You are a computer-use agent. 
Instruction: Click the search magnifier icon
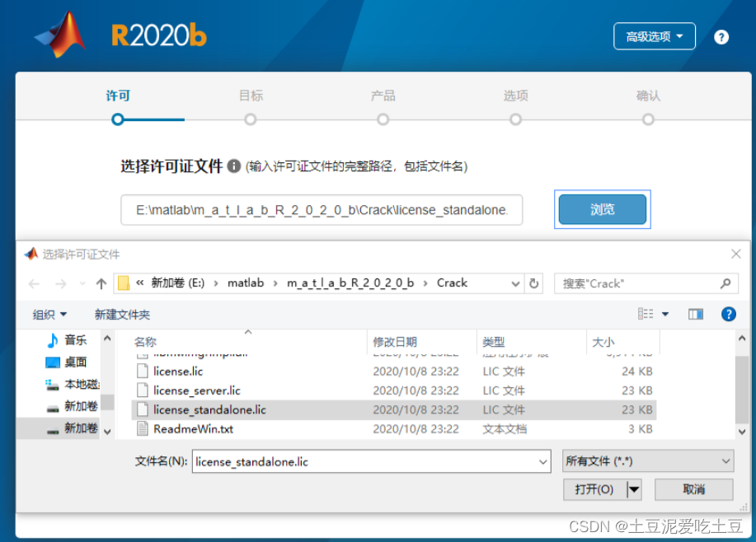pos(725,283)
